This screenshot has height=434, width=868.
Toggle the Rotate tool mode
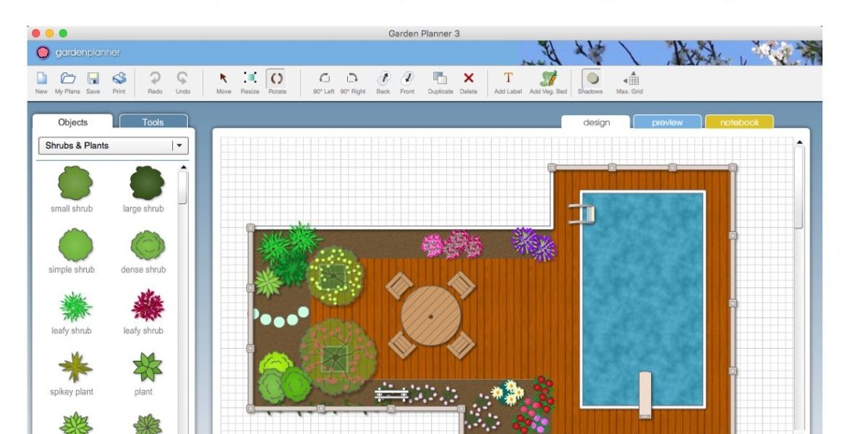pyautogui.click(x=277, y=79)
